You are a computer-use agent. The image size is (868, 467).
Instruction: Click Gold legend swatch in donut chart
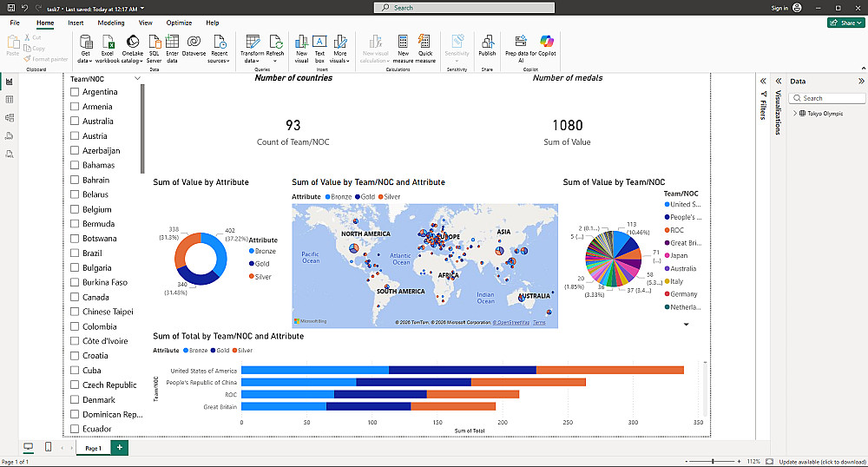[x=252, y=264]
